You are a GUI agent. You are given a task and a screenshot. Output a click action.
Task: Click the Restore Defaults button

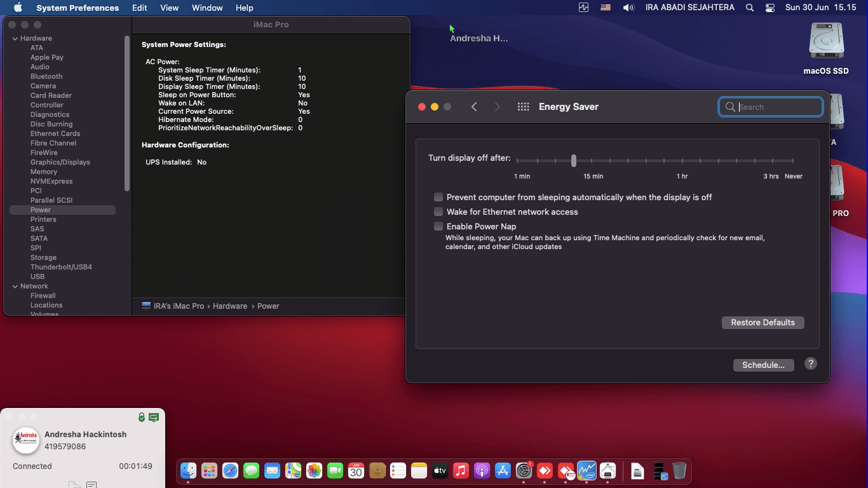click(x=763, y=322)
